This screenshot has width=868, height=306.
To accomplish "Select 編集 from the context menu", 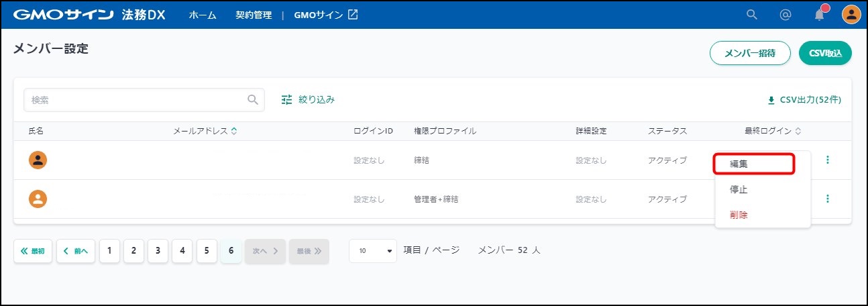I will (754, 164).
